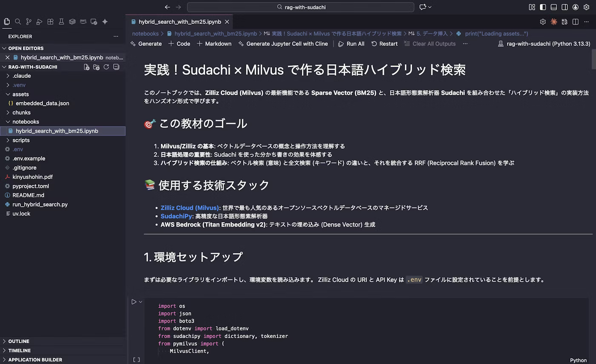Click the rag-with-sudachi command search box
Viewport: 596px width, 364px height.
click(301, 7)
